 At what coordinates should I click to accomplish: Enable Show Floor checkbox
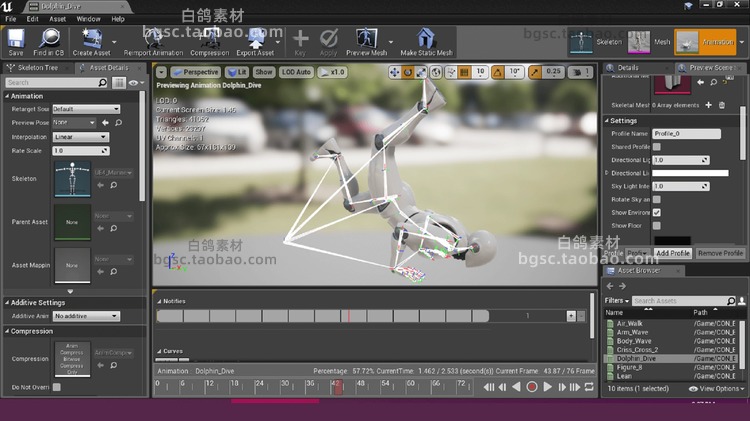pos(657,225)
